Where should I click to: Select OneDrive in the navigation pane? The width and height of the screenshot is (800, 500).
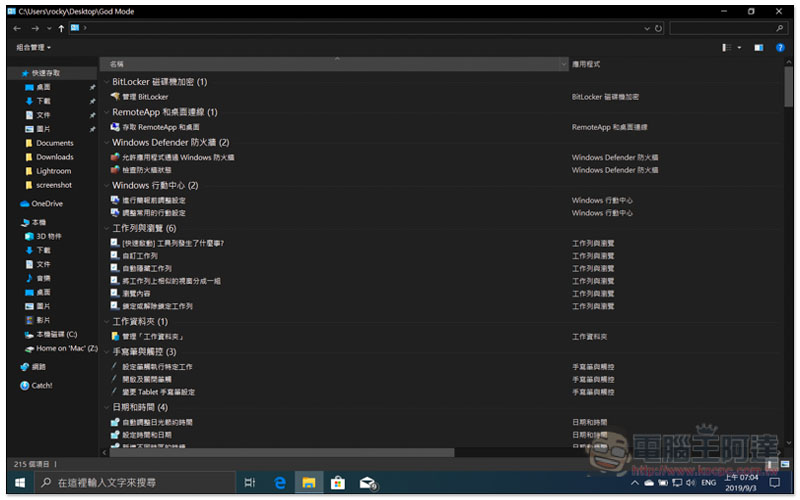click(x=46, y=203)
